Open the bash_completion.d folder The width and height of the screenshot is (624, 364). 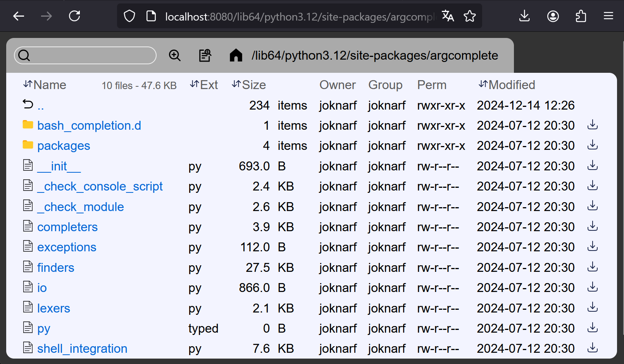tap(89, 125)
